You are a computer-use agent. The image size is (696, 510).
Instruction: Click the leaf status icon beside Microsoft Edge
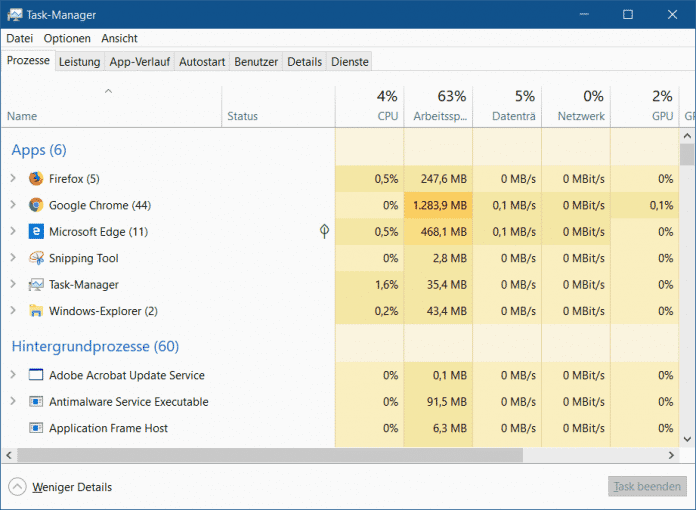coord(324,232)
